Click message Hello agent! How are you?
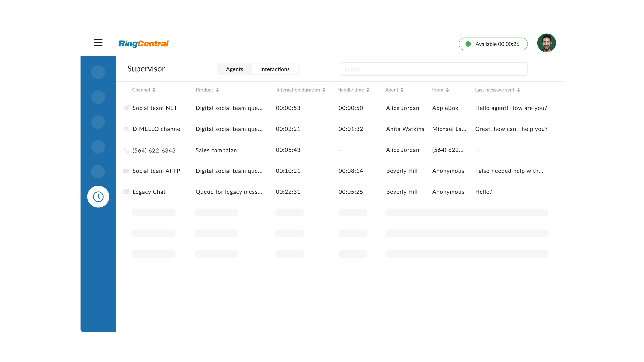Viewport: 644px width, 362px height. (511, 108)
